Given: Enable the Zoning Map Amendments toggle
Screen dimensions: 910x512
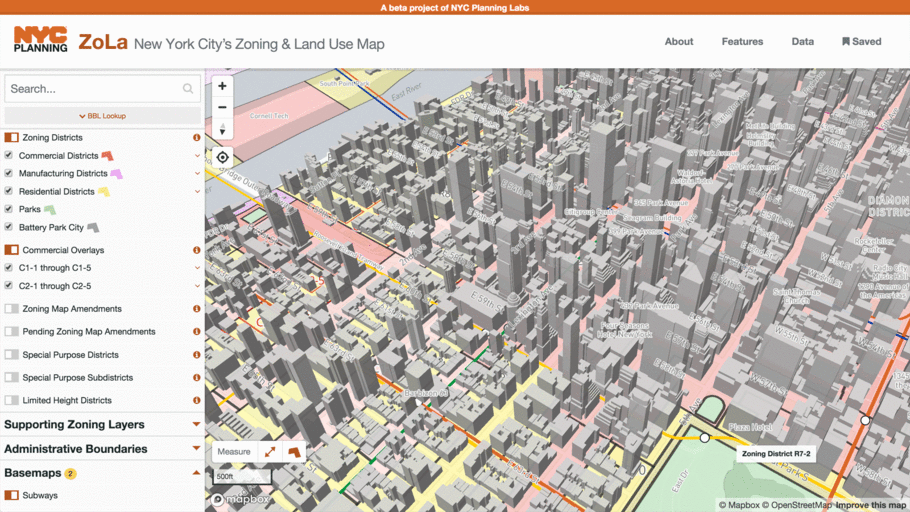Looking at the screenshot, I should point(12,309).
